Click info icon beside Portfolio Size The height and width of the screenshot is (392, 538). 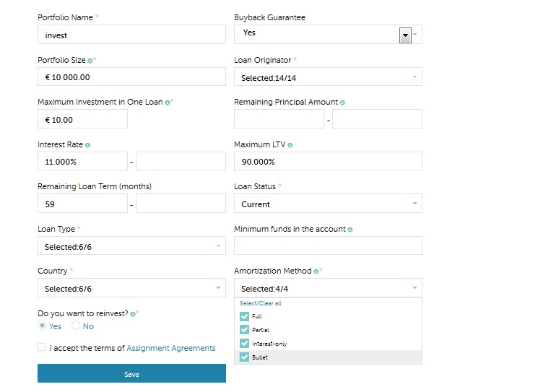(90, 61)
